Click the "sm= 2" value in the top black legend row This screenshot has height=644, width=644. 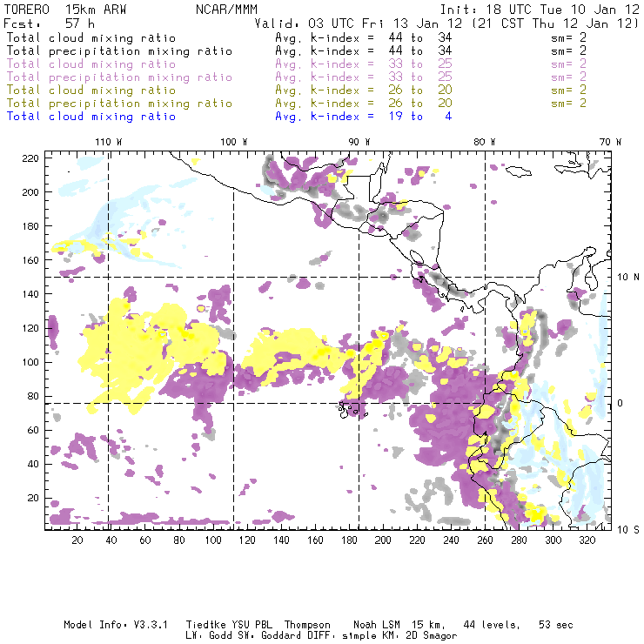[x=568, y=38]
